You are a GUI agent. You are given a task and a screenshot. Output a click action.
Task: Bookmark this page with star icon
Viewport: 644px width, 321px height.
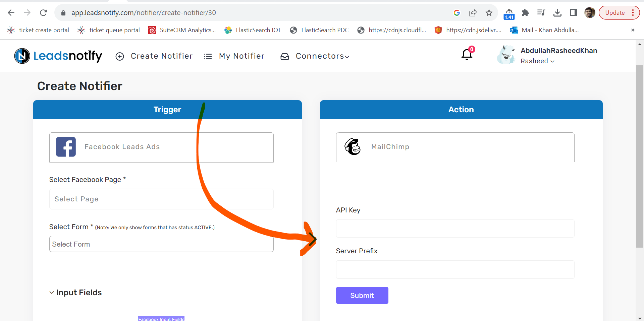[x=489, y=13]
